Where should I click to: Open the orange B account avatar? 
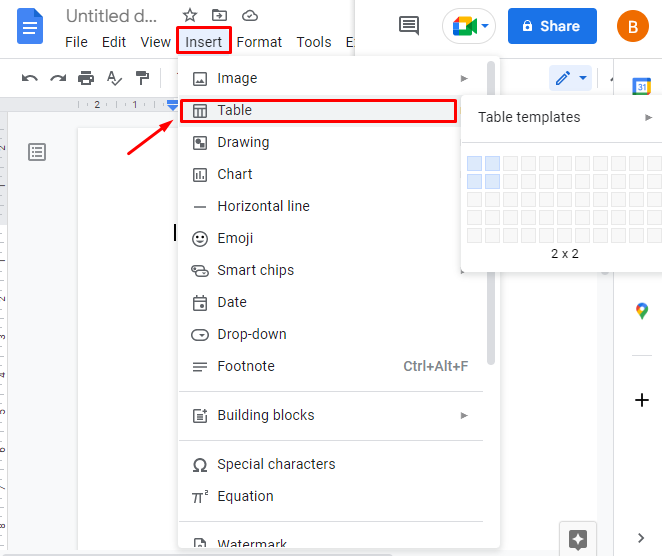tap(632, 27)
